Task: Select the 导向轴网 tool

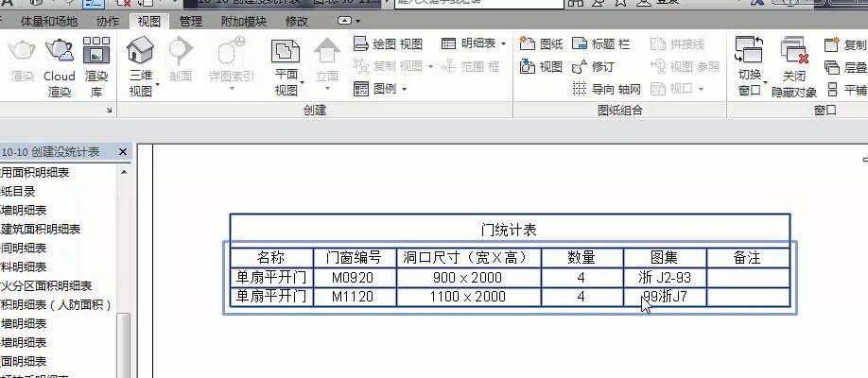Action: pos(606,89)
